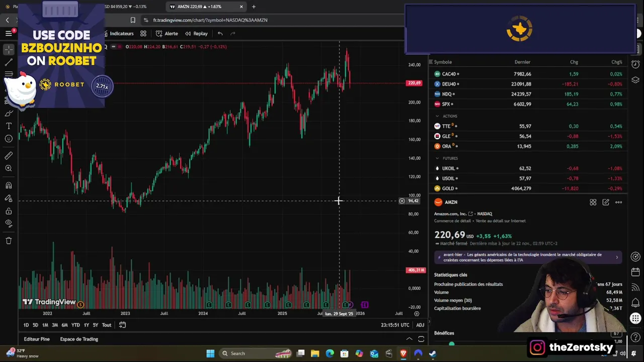Image resolution: width=644 pixels, height=362 pixels.
Task: Open the go-to-date calendar icon
Action: coord(122,325)
